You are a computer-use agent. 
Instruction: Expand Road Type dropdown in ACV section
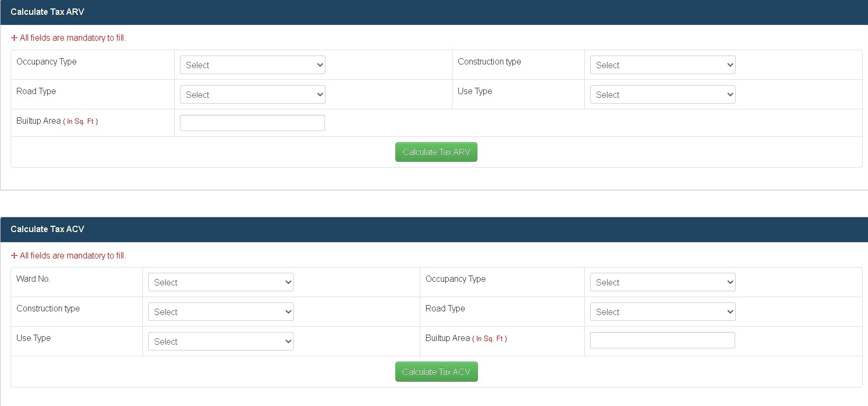point(662,312)
